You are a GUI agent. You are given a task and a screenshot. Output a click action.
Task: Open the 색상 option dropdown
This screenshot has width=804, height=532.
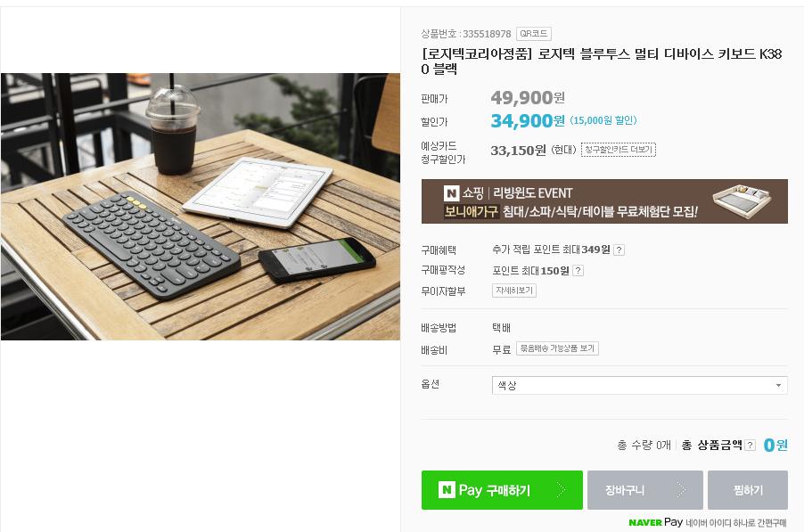[x=639, y=386]
